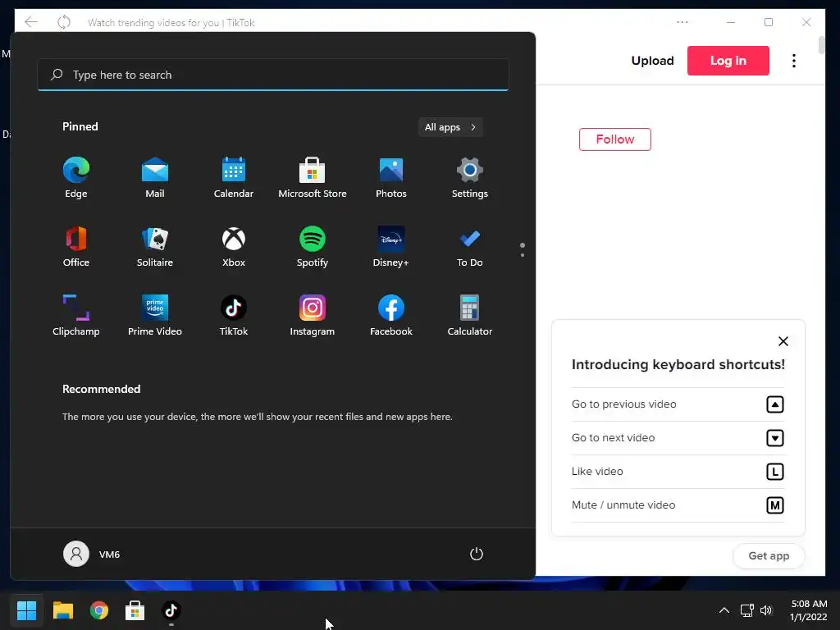Open the clock and date flyout
The width and height of the screenshot is (840, 630).
click(x=809, y=610)
